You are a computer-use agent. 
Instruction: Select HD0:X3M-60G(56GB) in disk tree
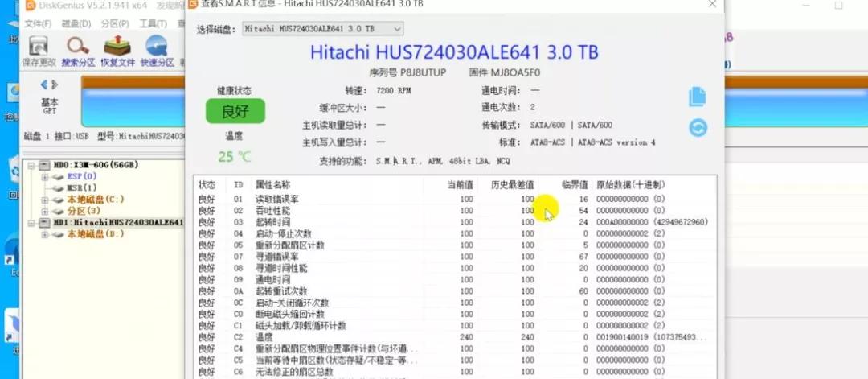[95, 165]
